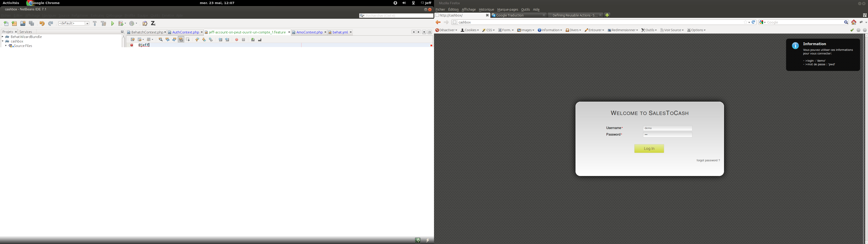Go to Firefox home page icon
Image resolution: width=868 pixels, height=244 pixels.
tap(854, 23)
